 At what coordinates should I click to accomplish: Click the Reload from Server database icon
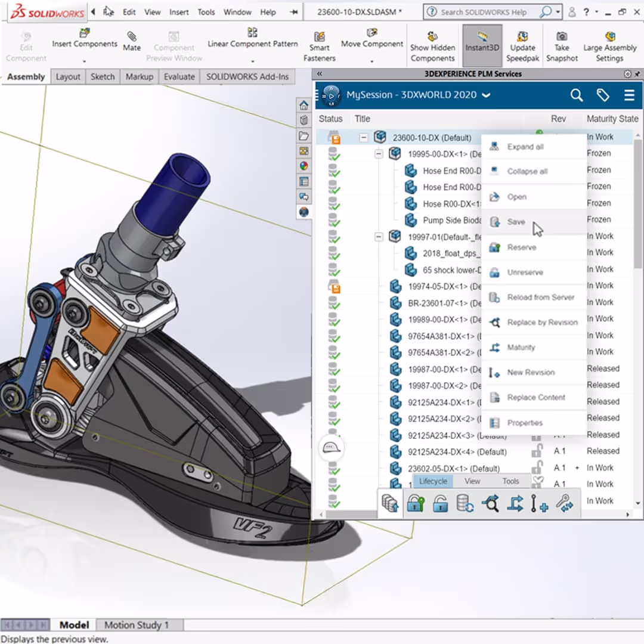465,503
